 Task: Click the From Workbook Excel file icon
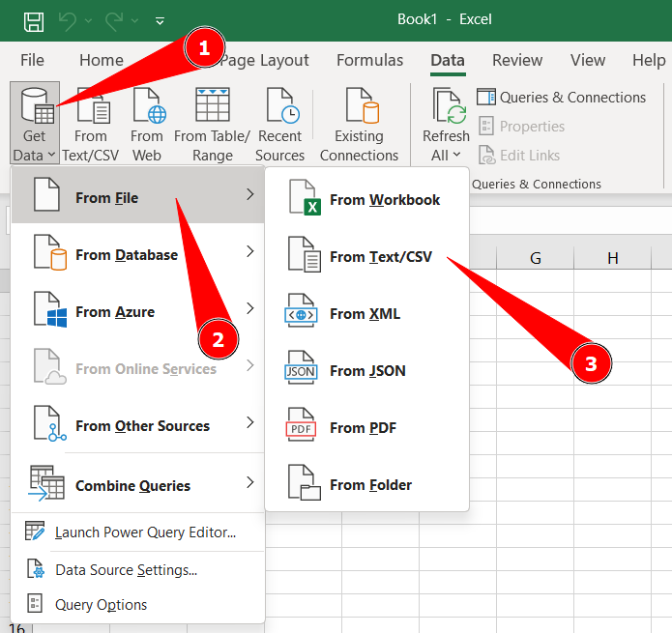[x=305, y=198]
